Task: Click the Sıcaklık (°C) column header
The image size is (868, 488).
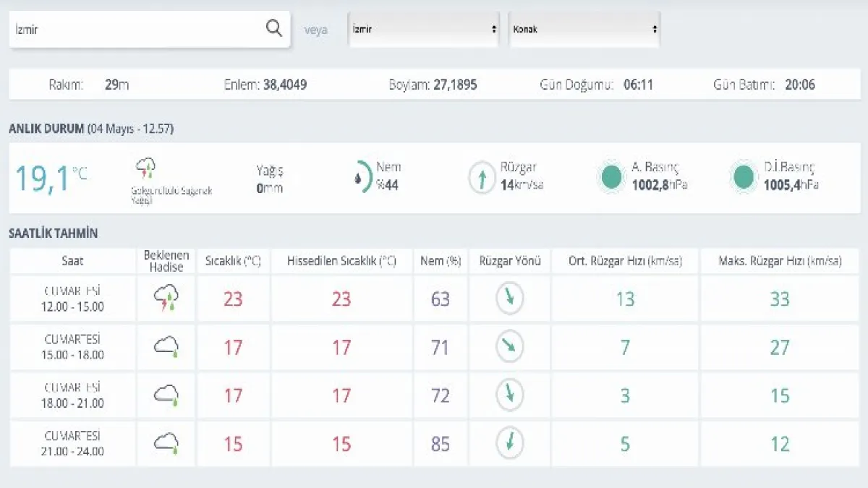Action: pos(233,261)
